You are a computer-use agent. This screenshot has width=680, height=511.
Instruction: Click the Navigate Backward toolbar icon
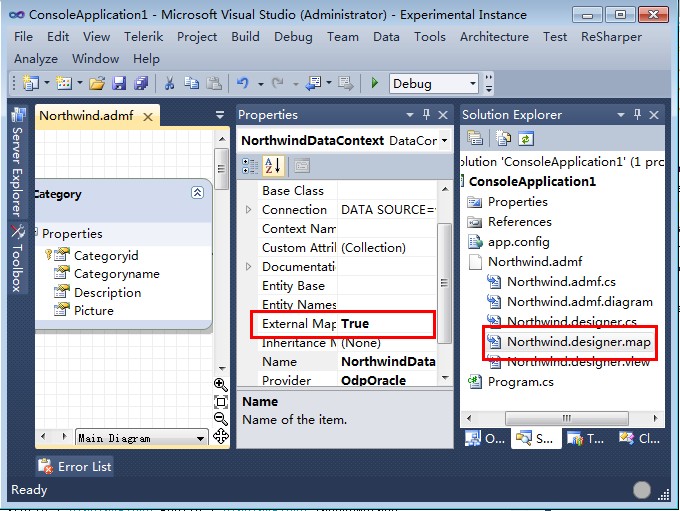pos(313,83)
